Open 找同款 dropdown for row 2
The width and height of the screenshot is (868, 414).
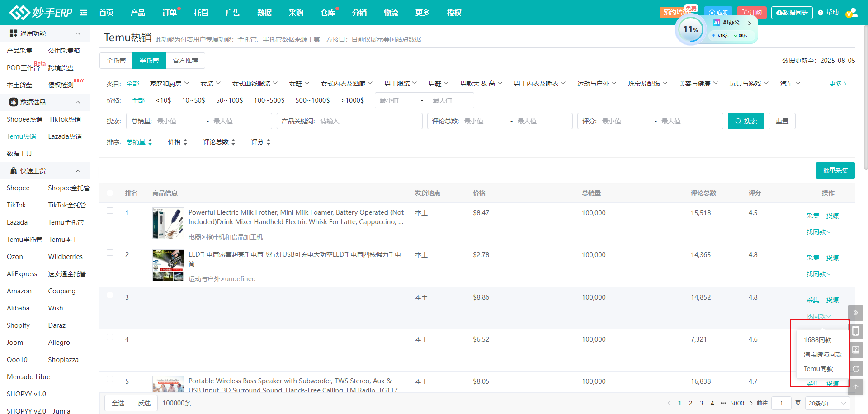[x=819, y=274]
